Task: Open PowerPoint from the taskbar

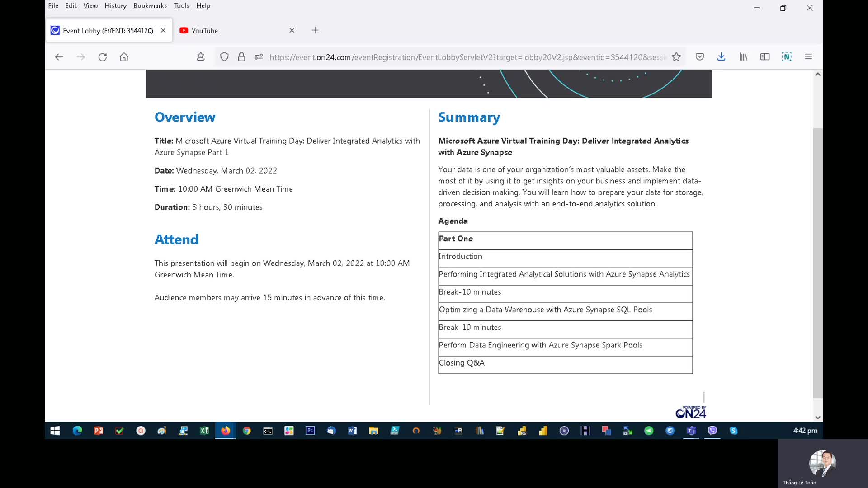Action: point(98,431)
